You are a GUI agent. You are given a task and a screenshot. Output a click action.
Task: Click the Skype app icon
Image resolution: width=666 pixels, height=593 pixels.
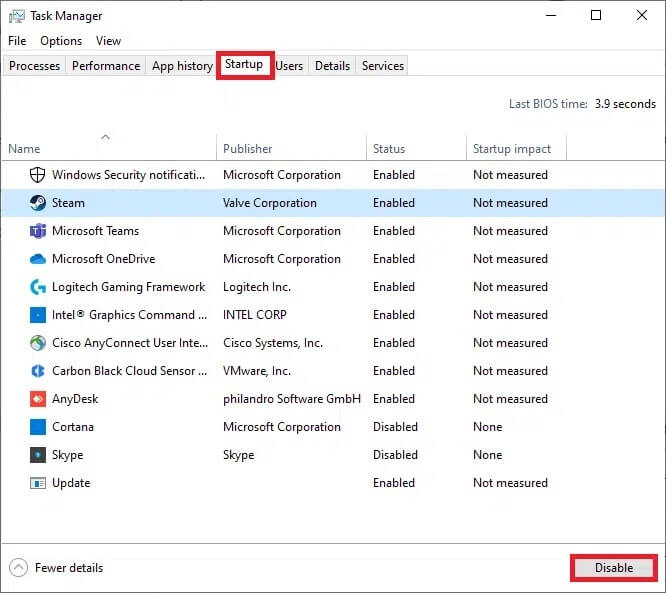tap(38, 455)
